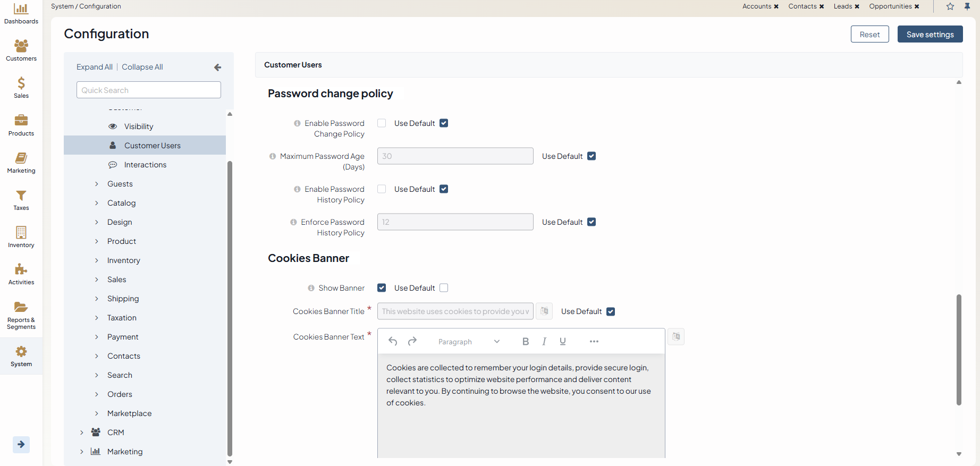Click the Taxes funnel icon
The height and width of the screenshot is (466, 980).
point(21,196)
